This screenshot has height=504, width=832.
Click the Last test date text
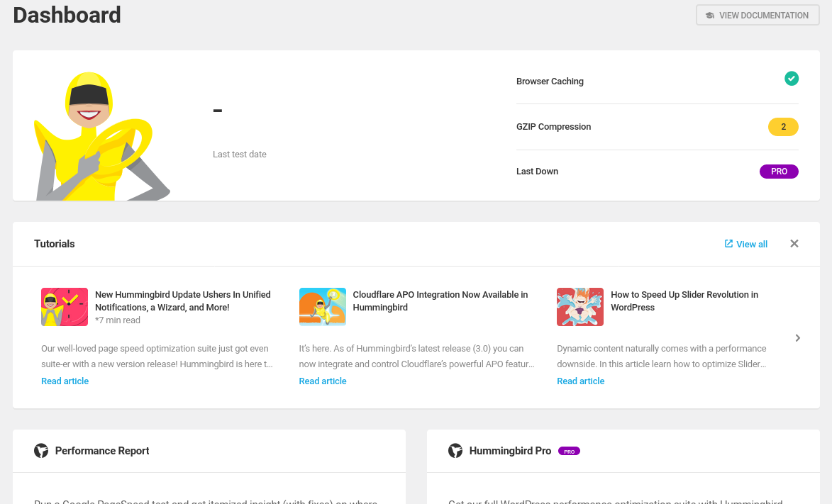pos(239,155)
